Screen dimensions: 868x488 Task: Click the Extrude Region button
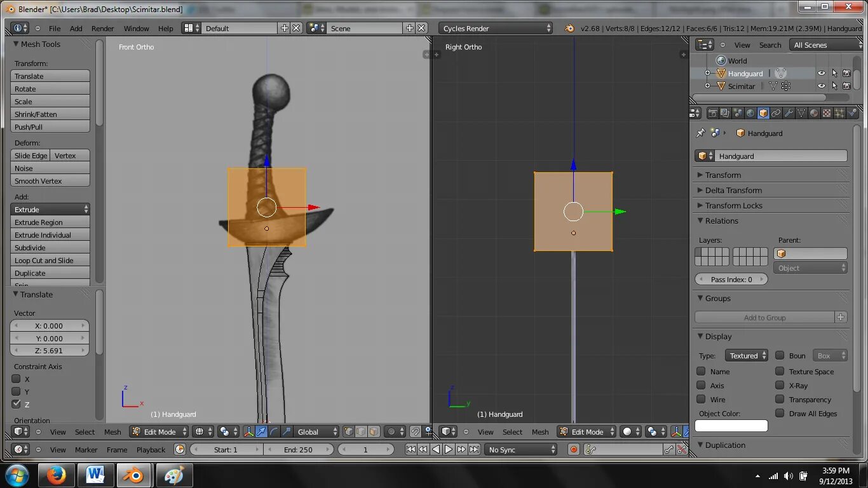coord(50,222)
